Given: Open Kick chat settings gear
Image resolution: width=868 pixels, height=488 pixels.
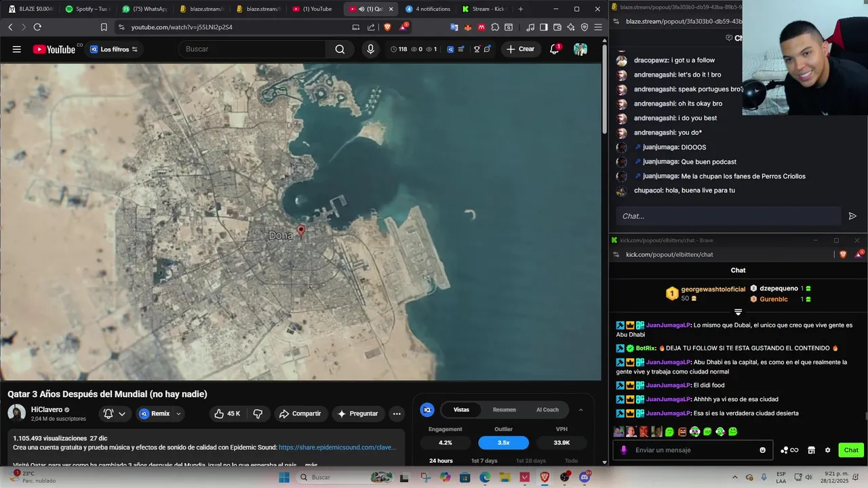Looking at the screenshot, I should (827, 450).
